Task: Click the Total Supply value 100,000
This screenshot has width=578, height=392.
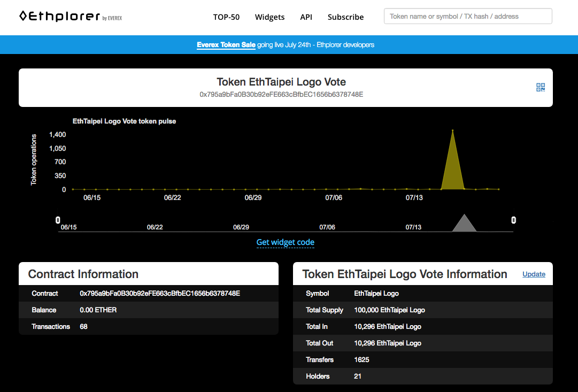Action: click(389, 310)
